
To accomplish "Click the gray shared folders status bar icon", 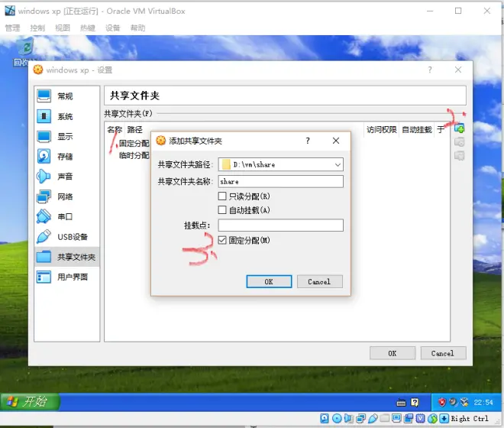I will point(384,418).
